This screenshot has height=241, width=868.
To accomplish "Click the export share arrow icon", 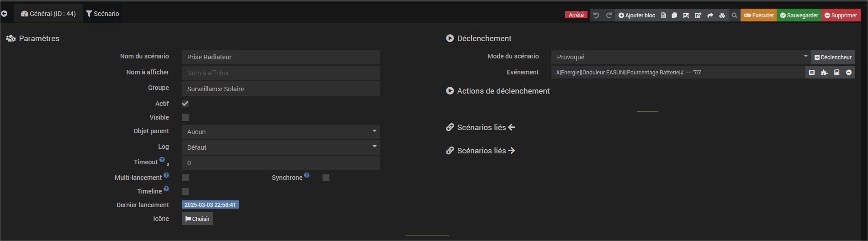I will (710, 15).
